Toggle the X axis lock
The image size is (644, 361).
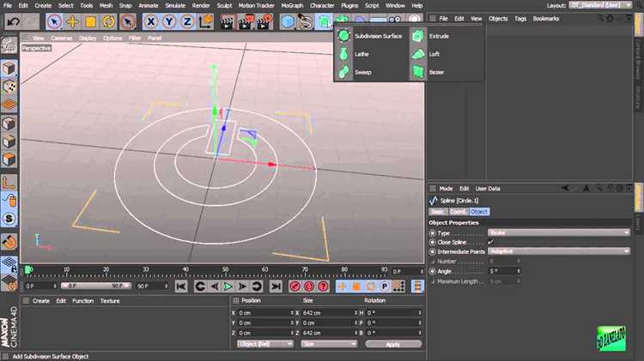point(151,21)
